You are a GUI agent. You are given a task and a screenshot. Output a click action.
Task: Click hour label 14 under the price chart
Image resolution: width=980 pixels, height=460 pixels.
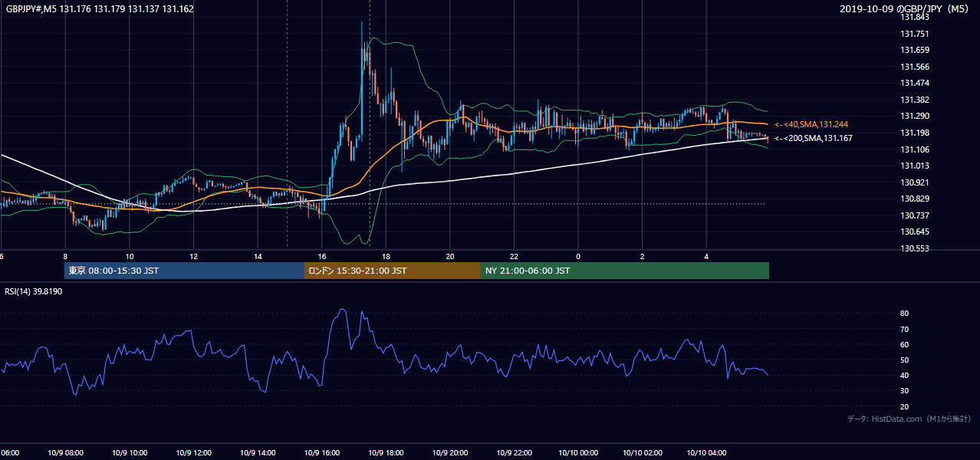[x=258, y=256]
